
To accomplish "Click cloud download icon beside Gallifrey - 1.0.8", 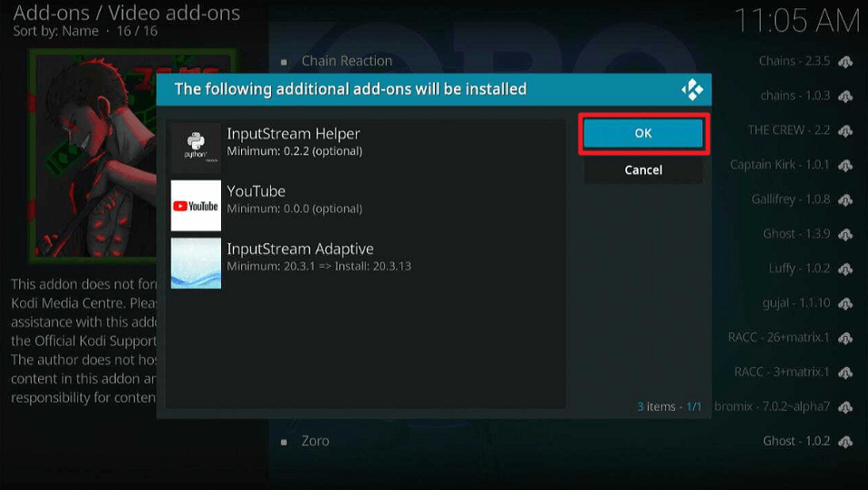I will [844, 199].
